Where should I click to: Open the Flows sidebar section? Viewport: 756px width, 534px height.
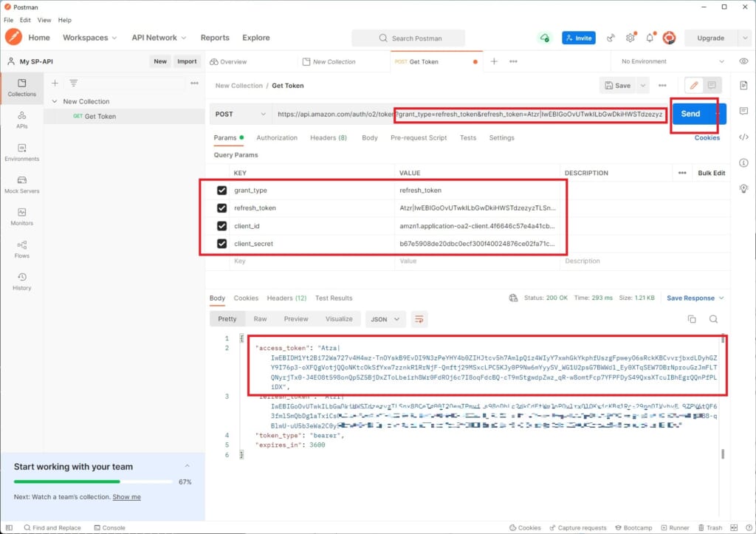[21, 249]
